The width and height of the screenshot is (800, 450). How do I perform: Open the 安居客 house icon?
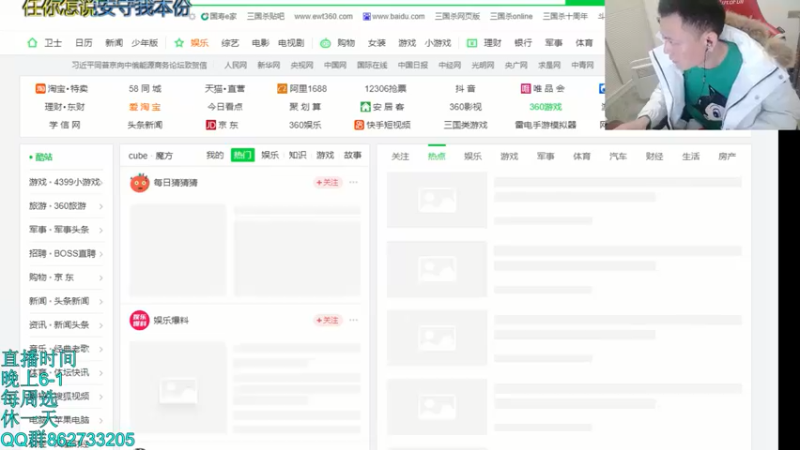[x=365, y=107]
